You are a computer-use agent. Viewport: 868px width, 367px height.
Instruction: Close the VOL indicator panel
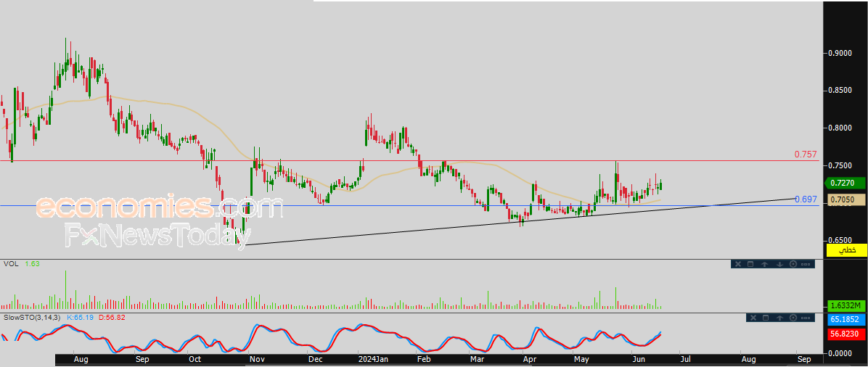[738, 264]
